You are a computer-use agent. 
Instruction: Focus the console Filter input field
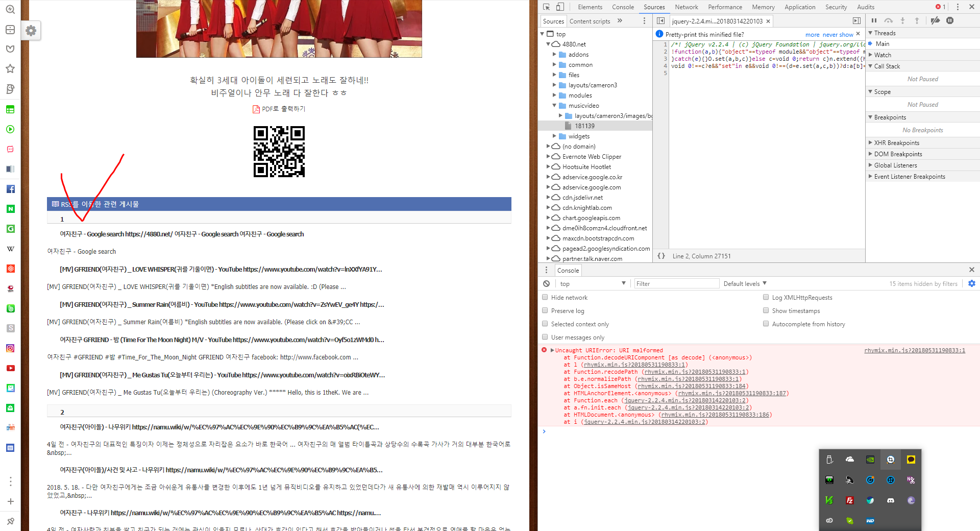click(x=676, y=283)
